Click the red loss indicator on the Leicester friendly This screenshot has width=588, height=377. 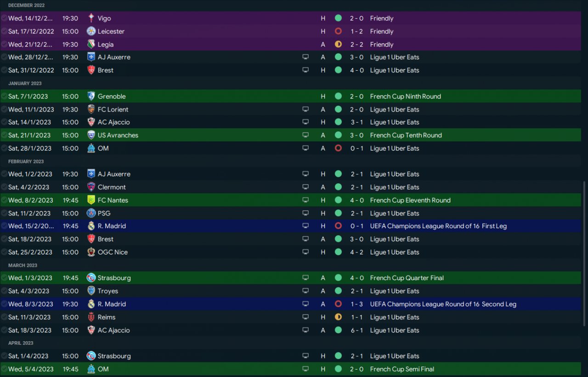point(338,31)
